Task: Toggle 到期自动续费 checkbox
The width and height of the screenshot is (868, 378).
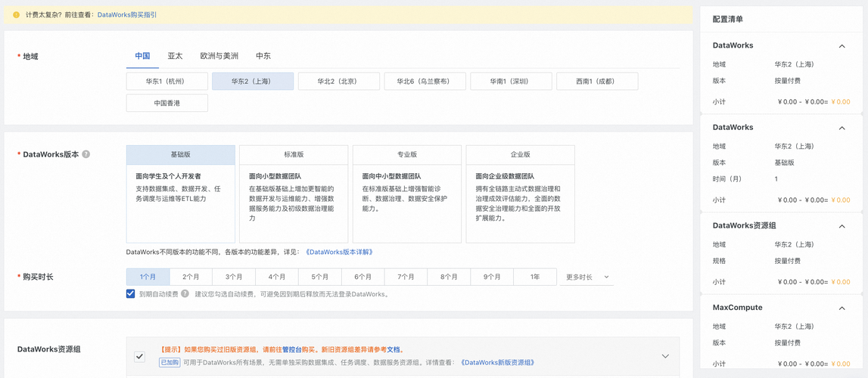Action: 131,294
